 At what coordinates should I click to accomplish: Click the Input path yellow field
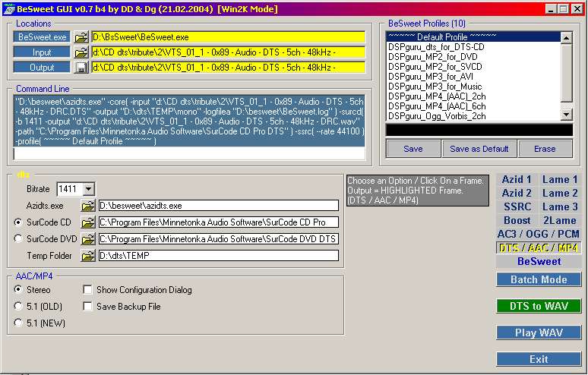click(228, 52)
